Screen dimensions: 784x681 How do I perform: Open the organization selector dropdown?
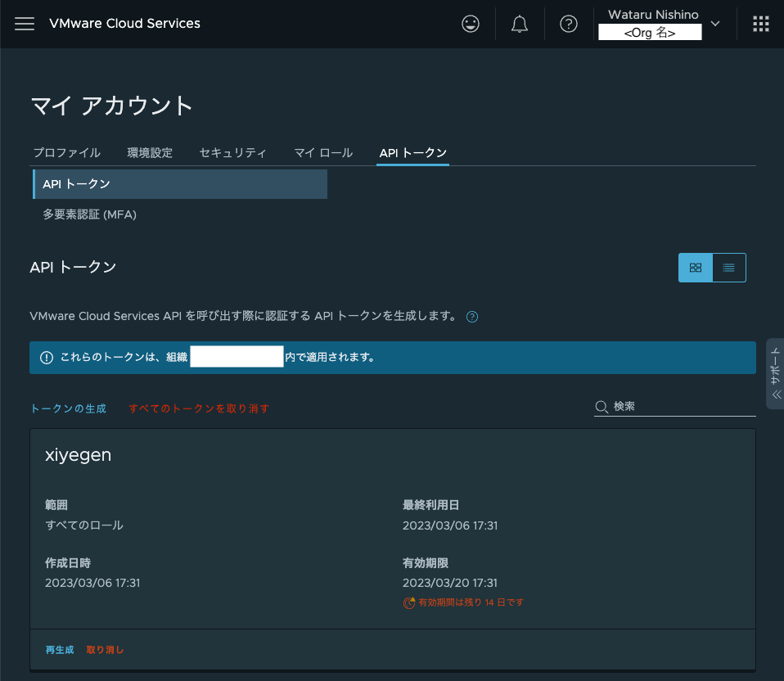(x=714, y=24)
